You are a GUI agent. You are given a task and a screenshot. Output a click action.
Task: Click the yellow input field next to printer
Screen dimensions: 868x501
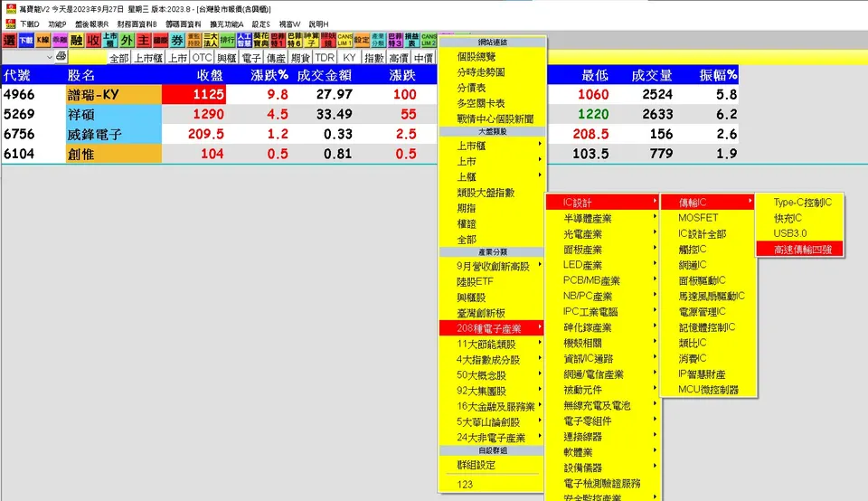(x=88, y=58)
